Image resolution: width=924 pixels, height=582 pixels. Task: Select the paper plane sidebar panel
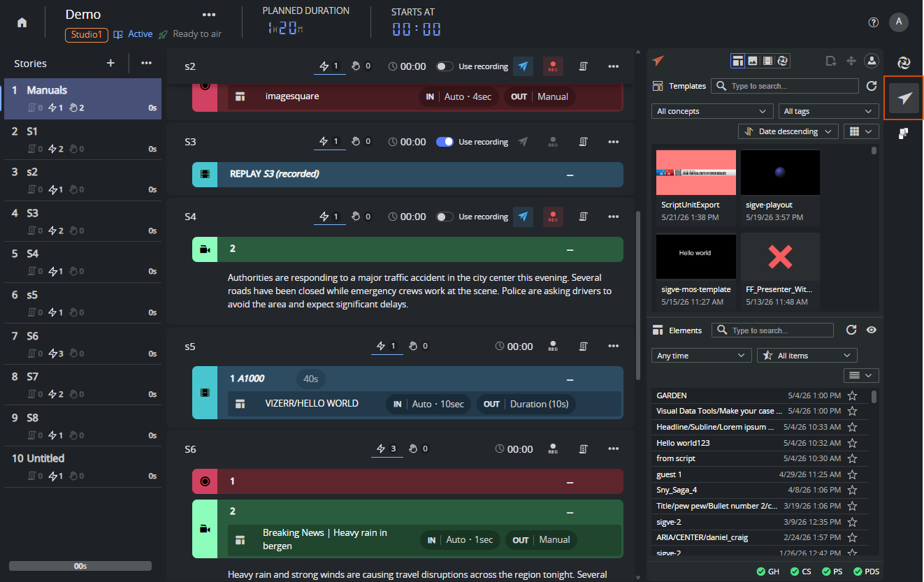click(904, 99)
